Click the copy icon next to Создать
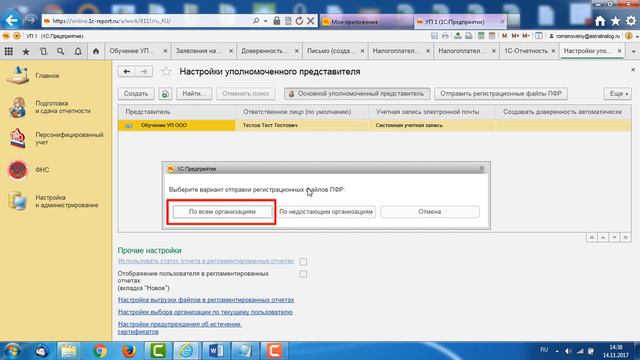 click(165, 94)
